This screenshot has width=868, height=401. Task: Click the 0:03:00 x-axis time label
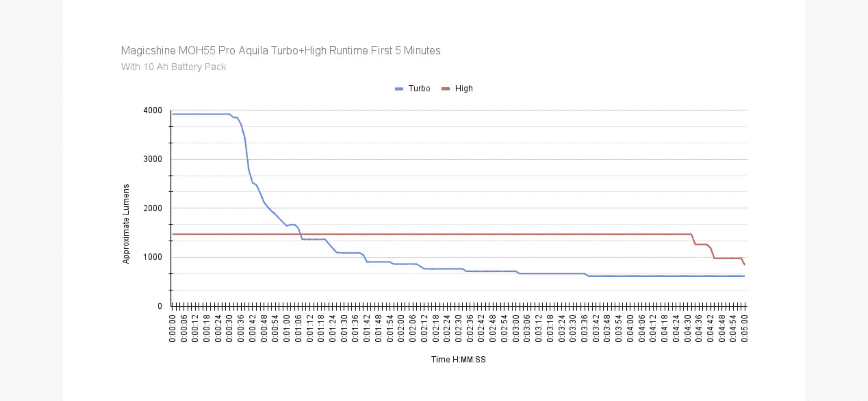(x=516, y=329)
